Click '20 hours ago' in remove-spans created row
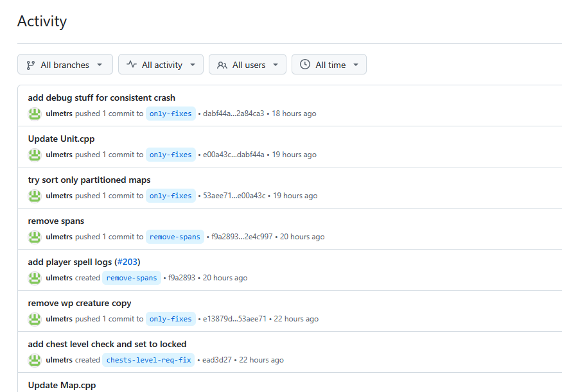This screenshot has height=392, width=562. (225, 278)
